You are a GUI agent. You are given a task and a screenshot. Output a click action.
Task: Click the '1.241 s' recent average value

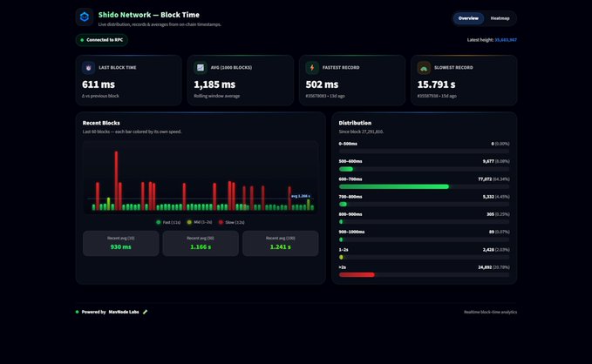click(x=280, y=247)
